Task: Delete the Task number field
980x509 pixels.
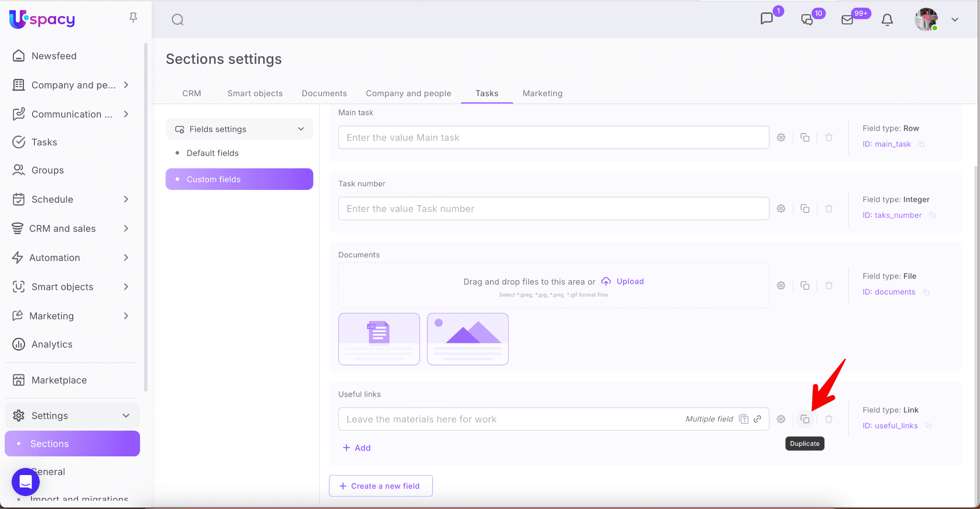Action: pos(829,209)
